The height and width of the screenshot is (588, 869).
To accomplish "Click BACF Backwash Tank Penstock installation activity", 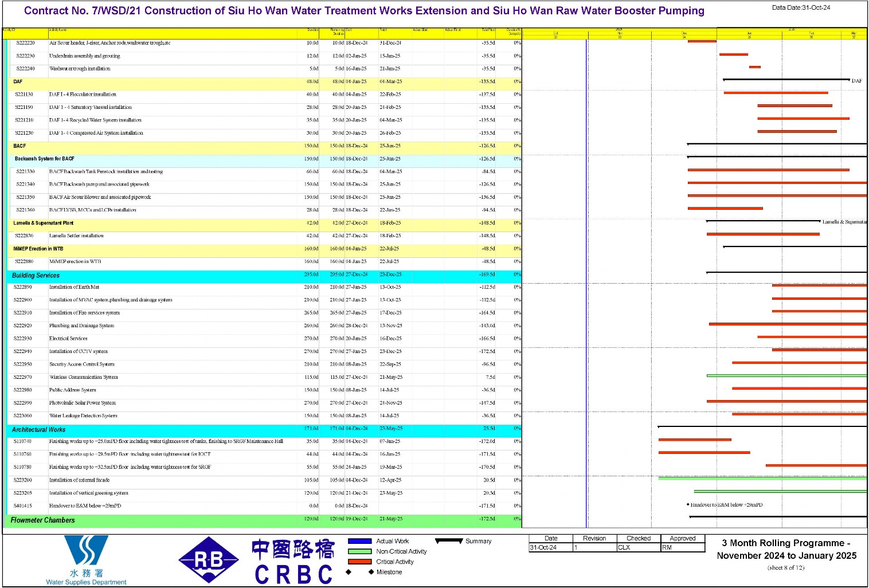I will pyautogui.click(x=106, y=171).
